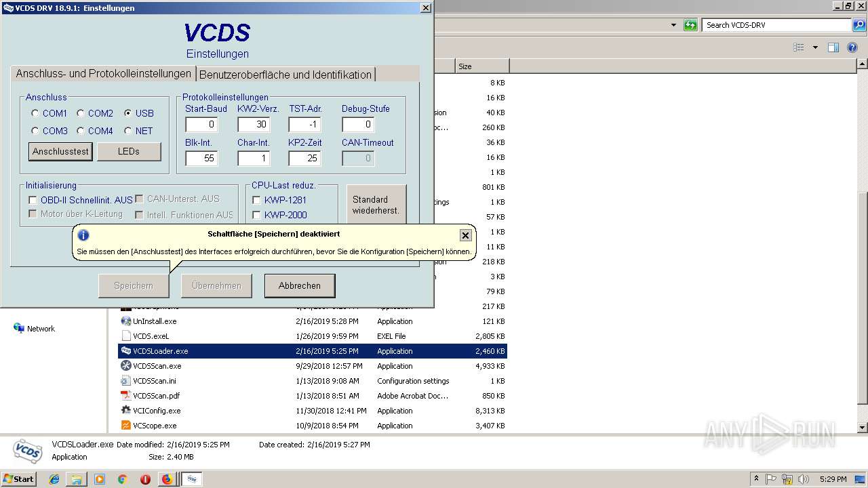Click the taskbar clock 5:29 PM
868x488 pixels.
(833, 479)
